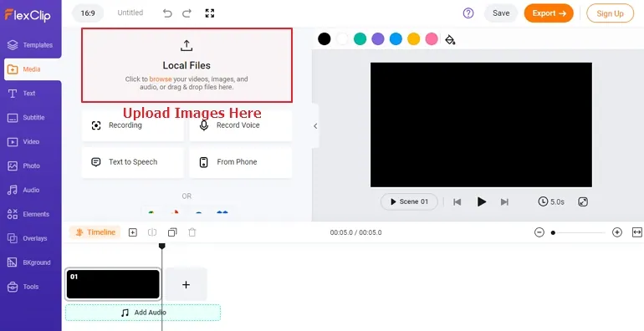Click the From Phone option
This screenshot has width=644, height=331.
[241, 162]
